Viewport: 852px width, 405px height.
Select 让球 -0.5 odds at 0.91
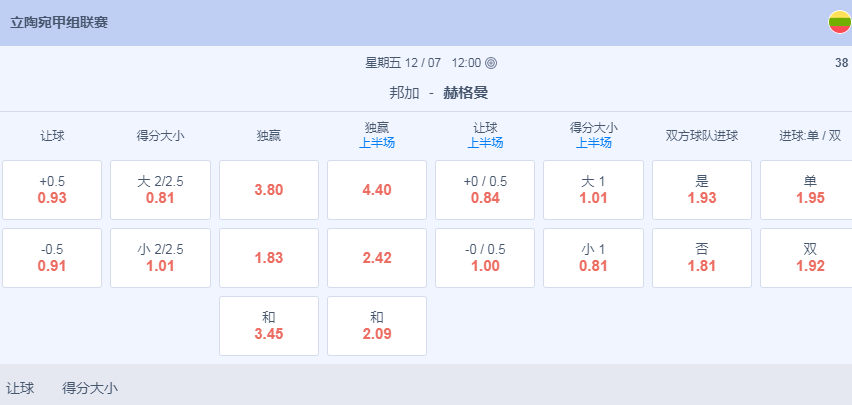[x=52, y=258]
